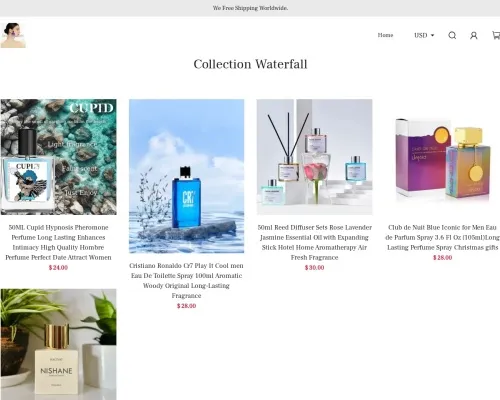Viewport: 500px width, 400px height.
Task: Open the user account icon
Action: (474, 35)
